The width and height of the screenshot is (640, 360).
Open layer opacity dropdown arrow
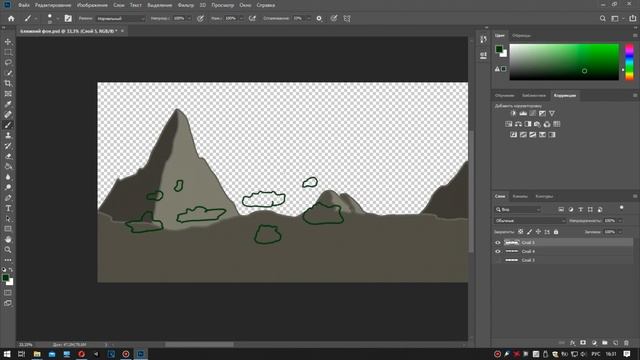[x=620, y=221]
